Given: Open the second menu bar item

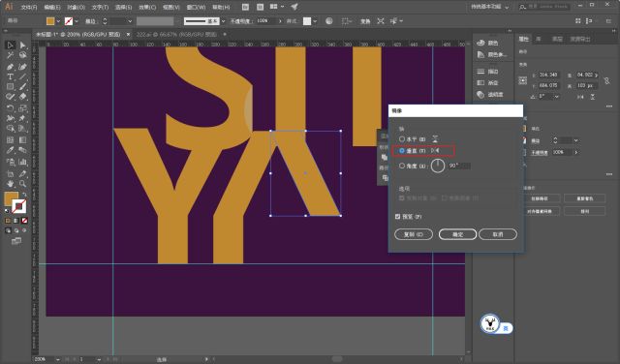Looking at the screenshot, I should (x=51, y=7).
